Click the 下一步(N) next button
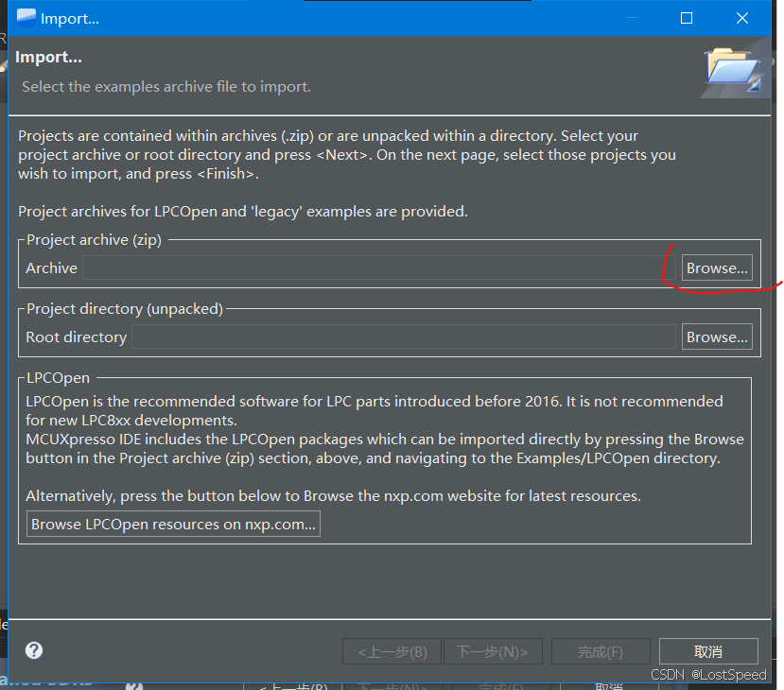 [x=493, y=651]
